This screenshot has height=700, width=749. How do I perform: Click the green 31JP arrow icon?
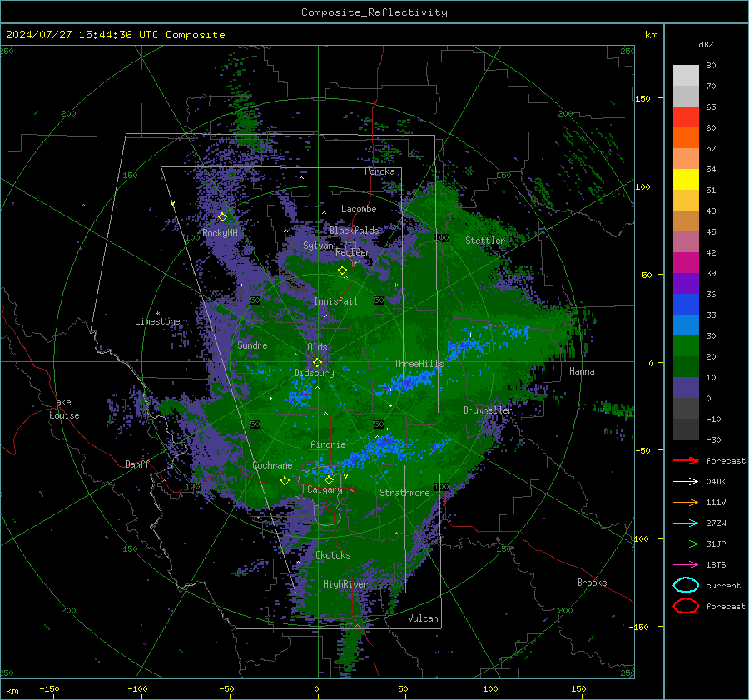[686, 544]
